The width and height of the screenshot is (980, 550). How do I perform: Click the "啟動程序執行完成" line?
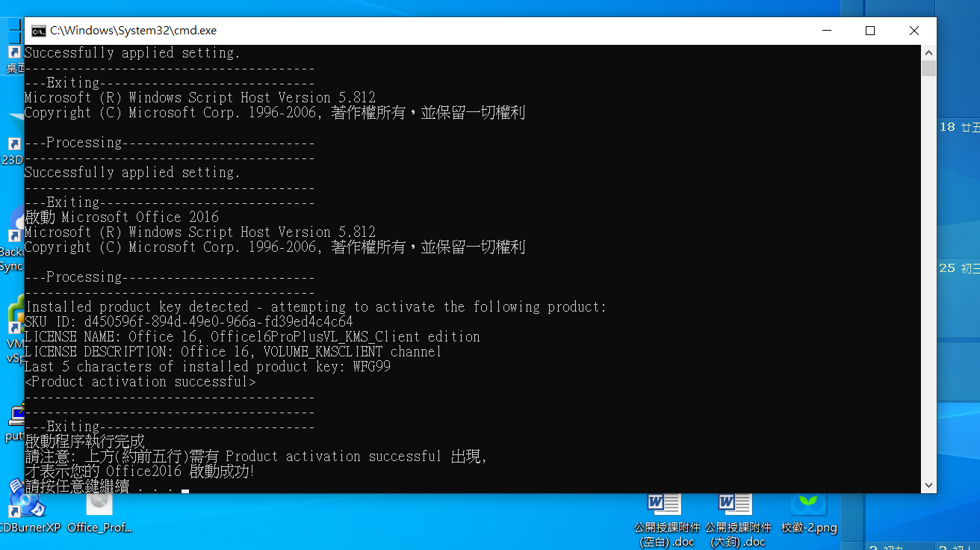(x=84, y=442)
